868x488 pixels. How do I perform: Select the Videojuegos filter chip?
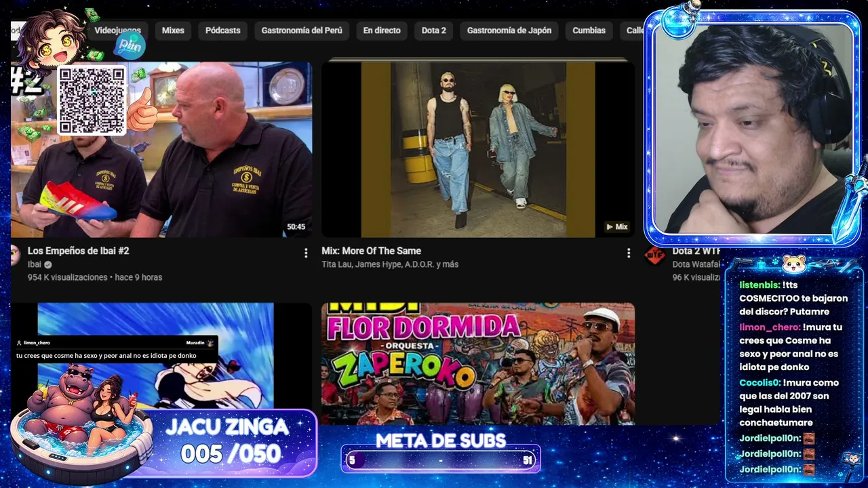pyautogui.click(x=117, y=30)
